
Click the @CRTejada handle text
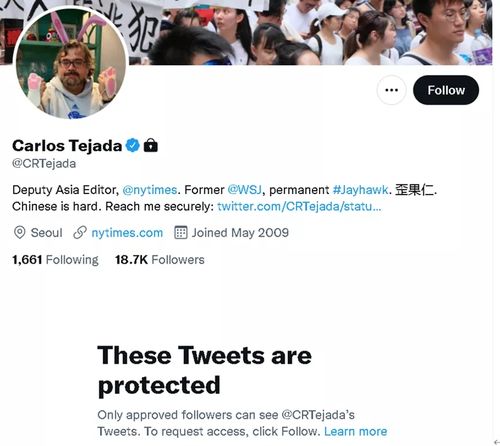pyautogui.click(x=44, y=164)
